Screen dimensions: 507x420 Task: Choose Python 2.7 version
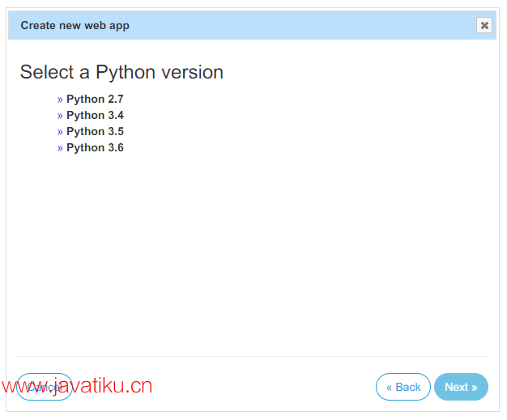[x=95, y=99]
